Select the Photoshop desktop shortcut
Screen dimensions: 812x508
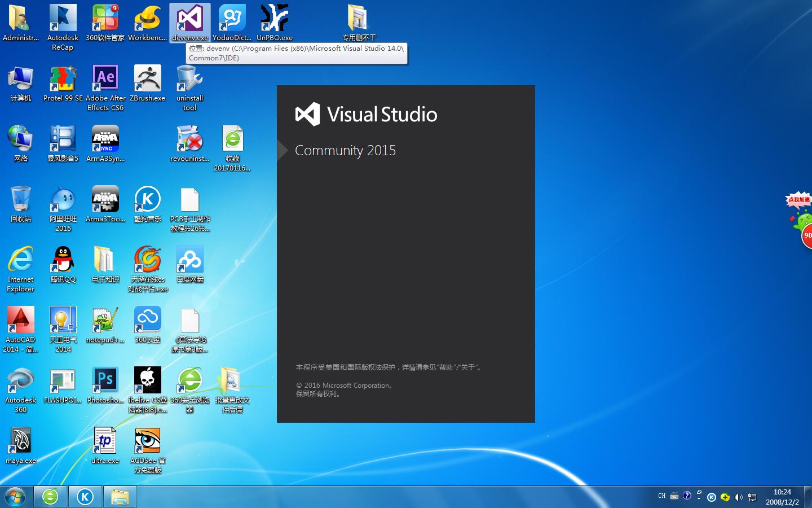(x=105, y=386)
